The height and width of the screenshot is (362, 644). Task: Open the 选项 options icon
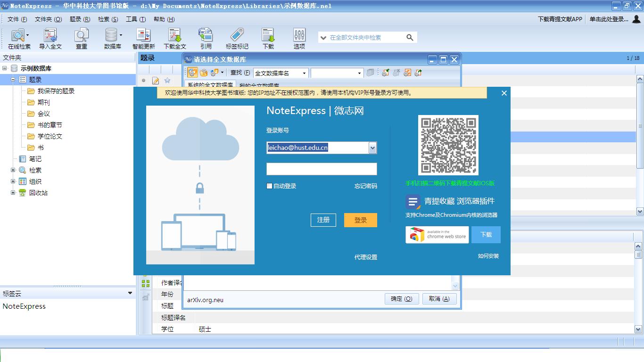(299, 39)
